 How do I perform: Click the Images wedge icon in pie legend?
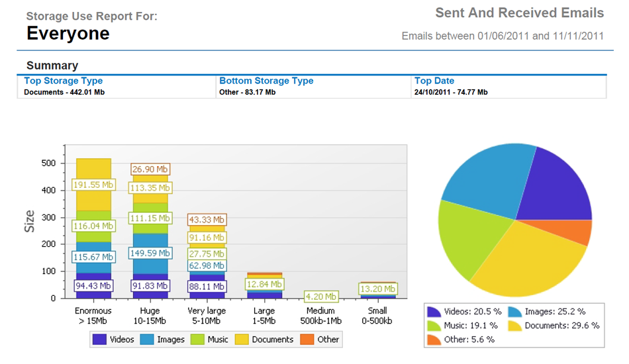click(515, 312)
